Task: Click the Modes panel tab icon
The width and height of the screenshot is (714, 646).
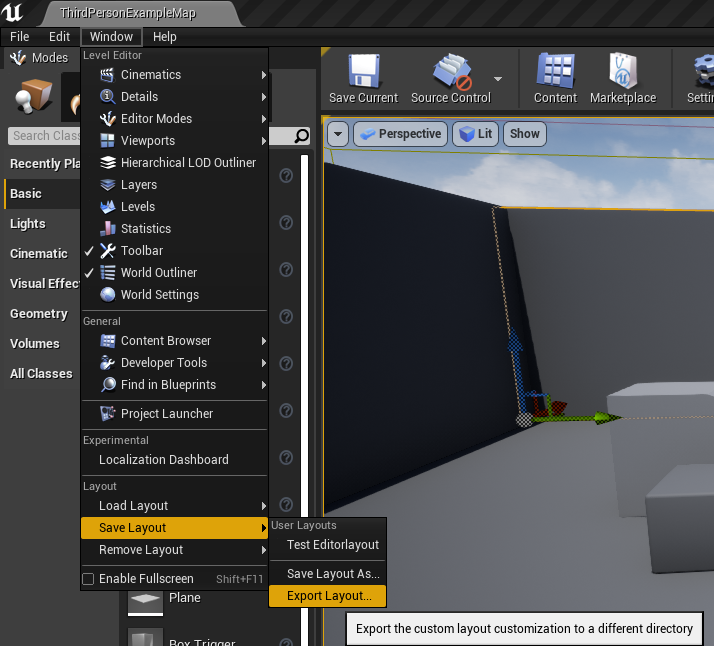Action: point(18,58)
